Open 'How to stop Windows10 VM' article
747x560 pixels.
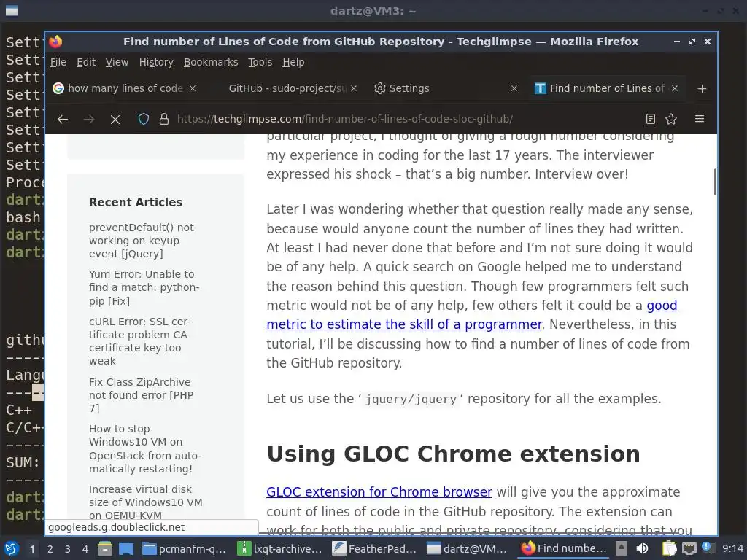tap(145, 448)
